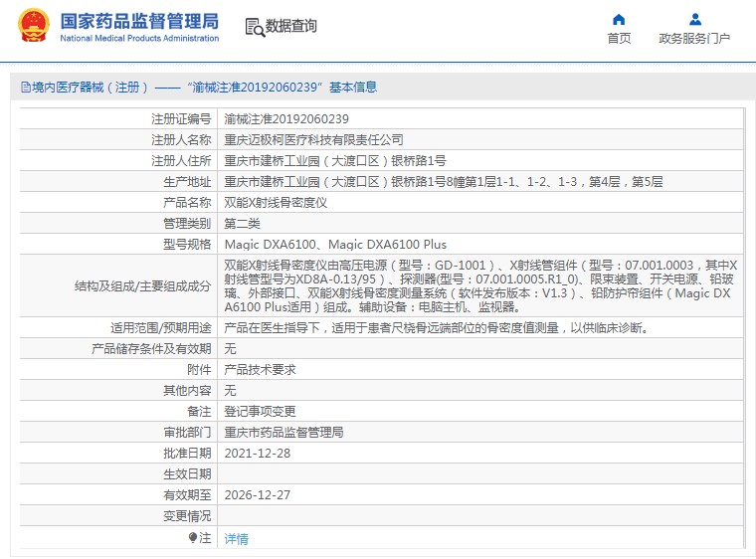Click the 注册证编号 label
This screenshot has width=756, height=559.
point(181,119)
